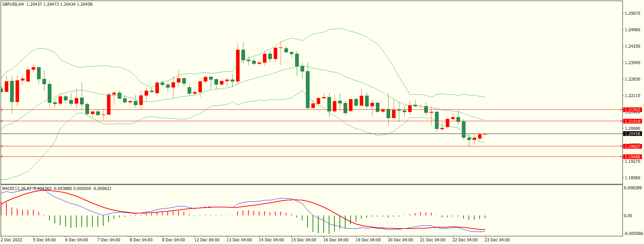Screen dimensions: 644x244
Task: Click the 2 Dec 2022 date label
Action: coord(11,240)
